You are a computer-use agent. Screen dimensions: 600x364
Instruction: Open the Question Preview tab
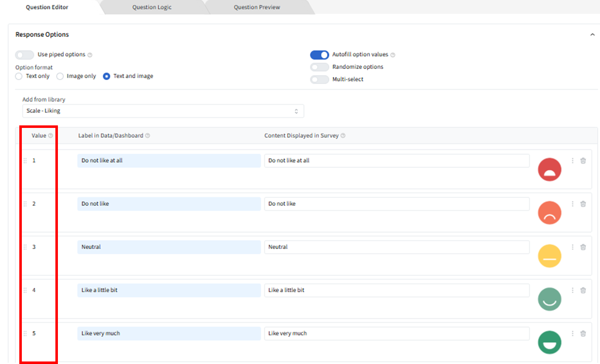tap(257, 7)
